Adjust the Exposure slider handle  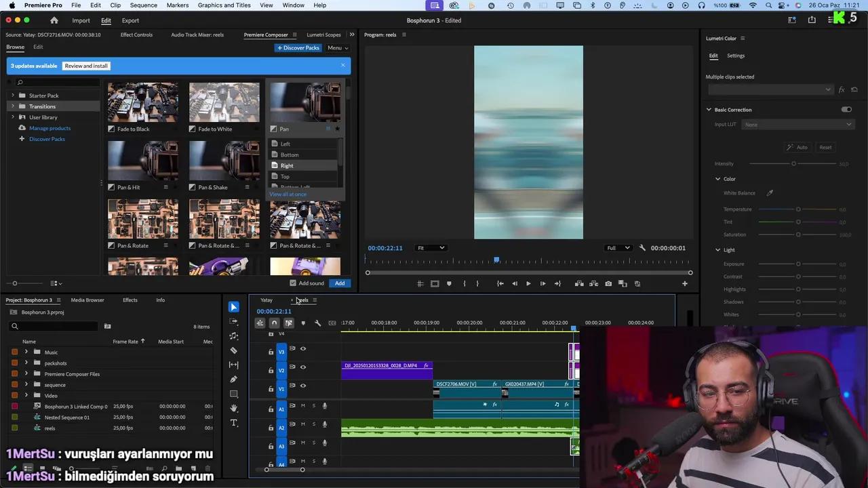(x=798, y=264)
